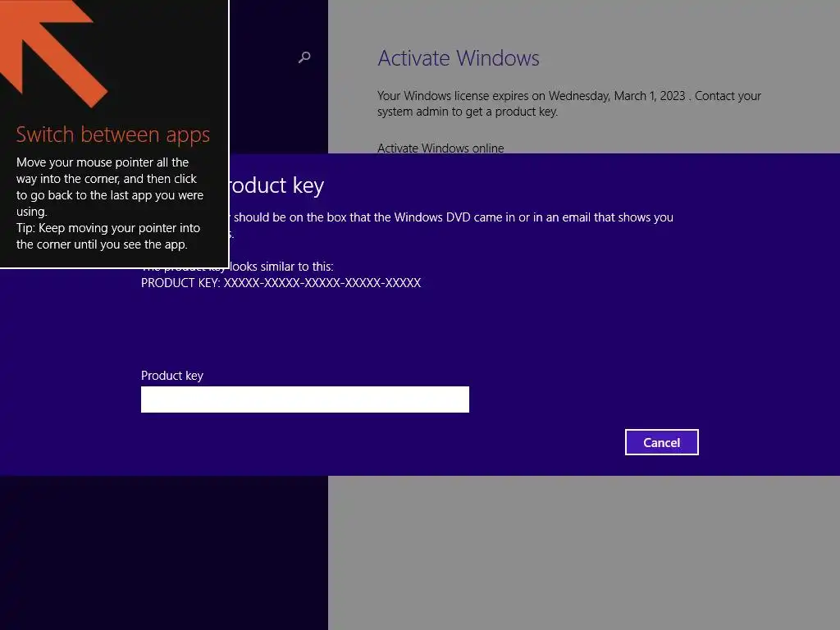The image size is (840, 630).
Task: Click the Cancel button in the dialog
Action: point(662,442)
